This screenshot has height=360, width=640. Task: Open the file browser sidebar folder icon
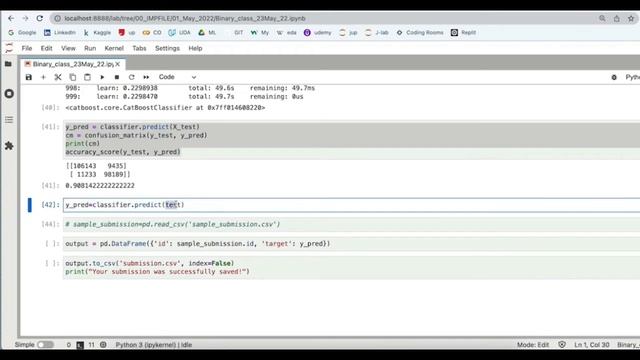(9, 64)
